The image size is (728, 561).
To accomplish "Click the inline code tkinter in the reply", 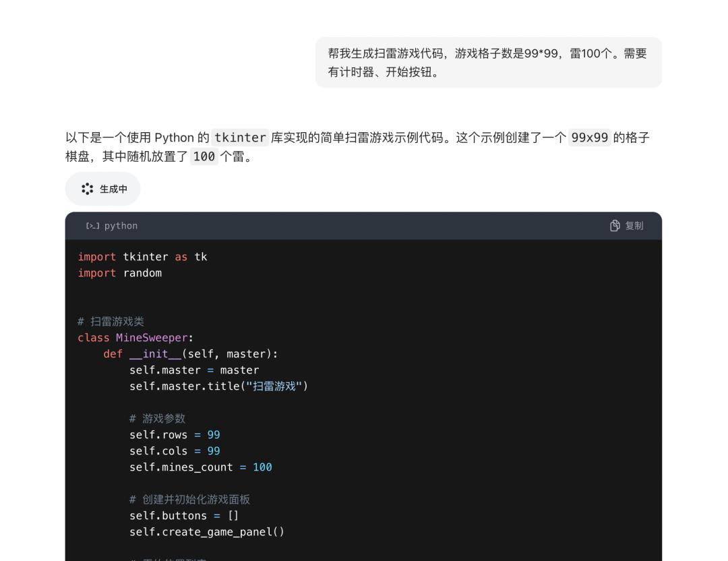I will pos(240,138).
